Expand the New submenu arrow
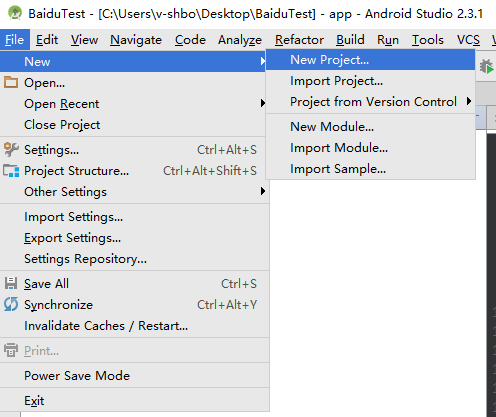 point(263,61)
